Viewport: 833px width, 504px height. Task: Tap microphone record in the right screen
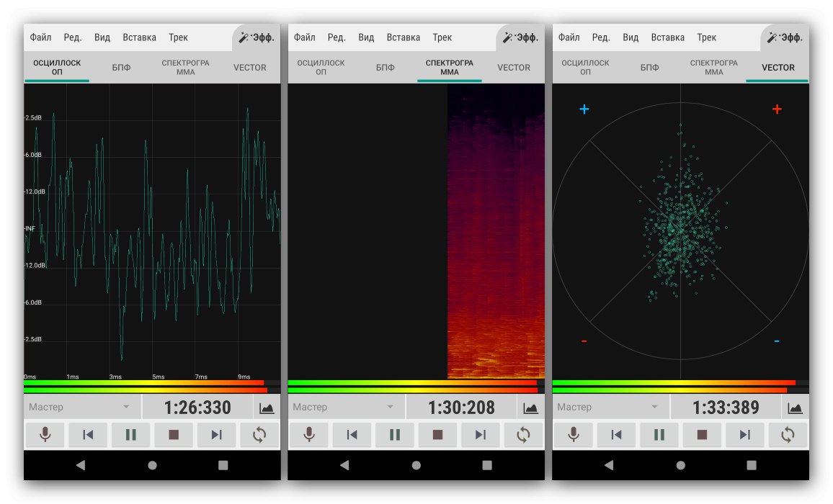573,435
